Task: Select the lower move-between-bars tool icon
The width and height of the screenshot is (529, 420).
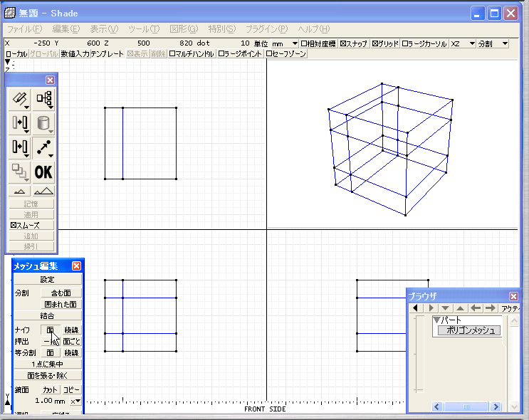Action: tap(19, 147)
